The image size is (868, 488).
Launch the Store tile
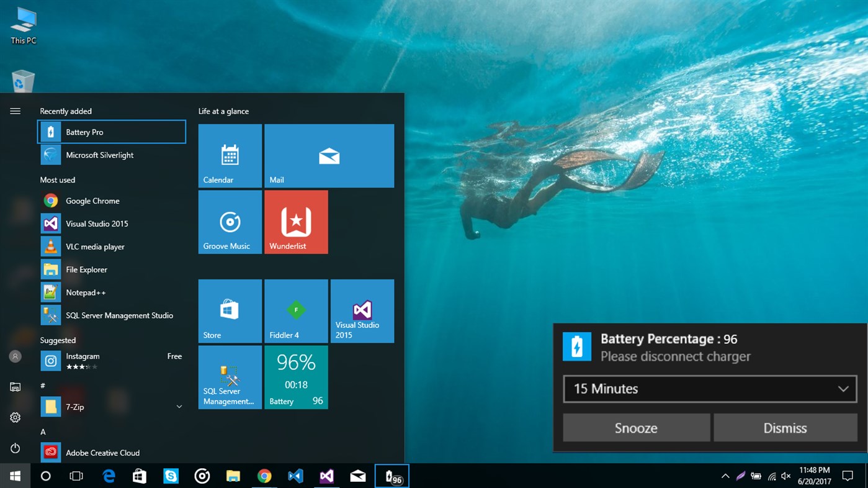230,310
